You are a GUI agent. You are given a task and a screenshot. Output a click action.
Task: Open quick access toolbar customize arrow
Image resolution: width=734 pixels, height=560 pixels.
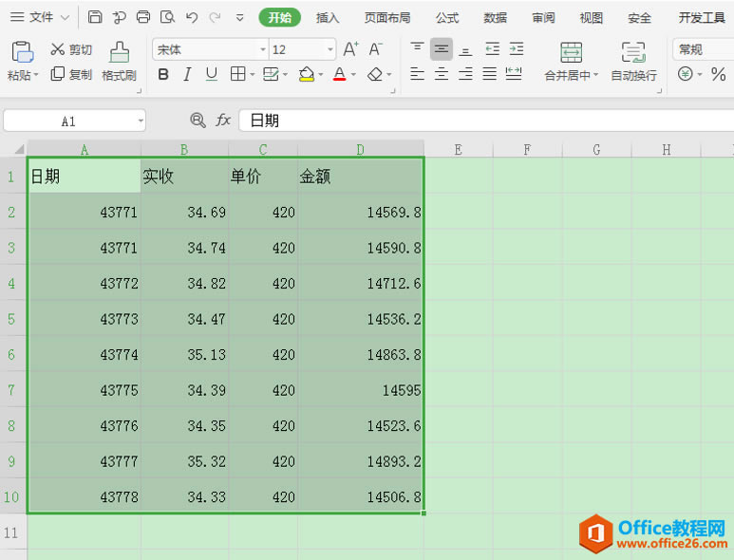click(x=239, y=18)
